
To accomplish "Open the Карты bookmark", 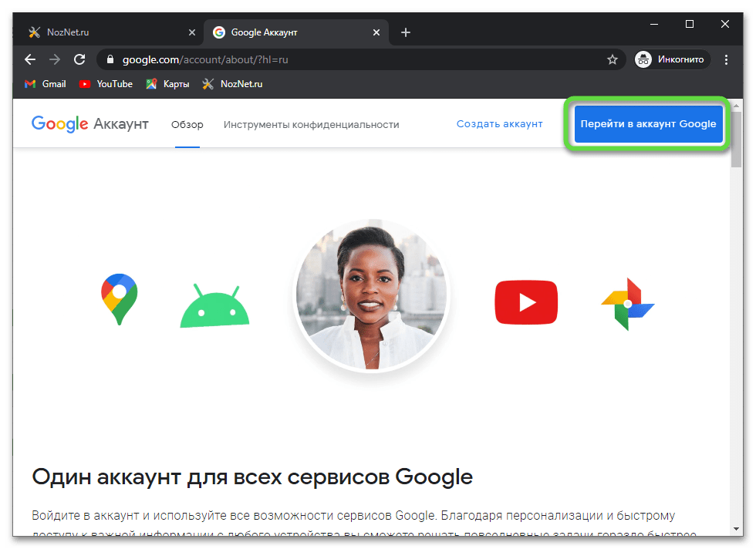I will (x=167, y=84).
